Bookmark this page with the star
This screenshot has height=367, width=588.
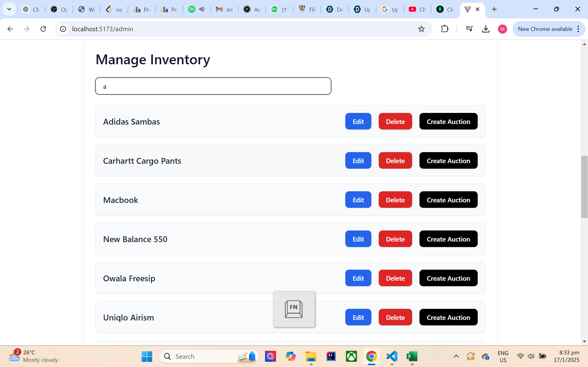point(421,29)
